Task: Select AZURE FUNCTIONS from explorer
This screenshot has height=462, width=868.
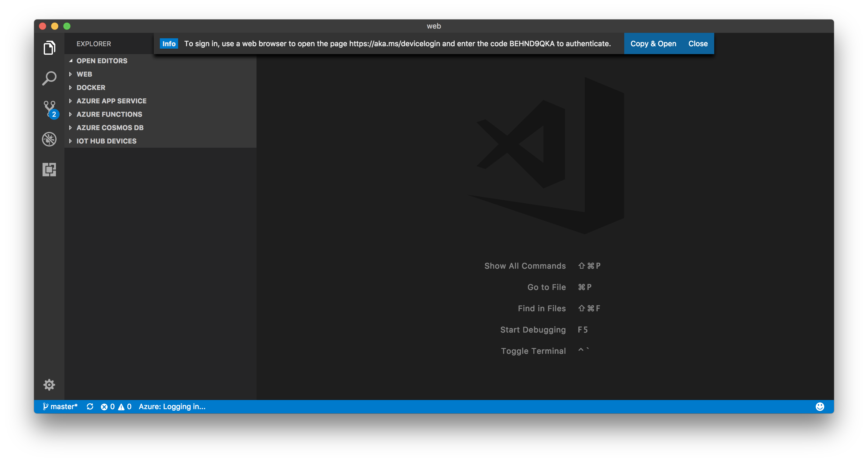Action: tap(109, 114)
